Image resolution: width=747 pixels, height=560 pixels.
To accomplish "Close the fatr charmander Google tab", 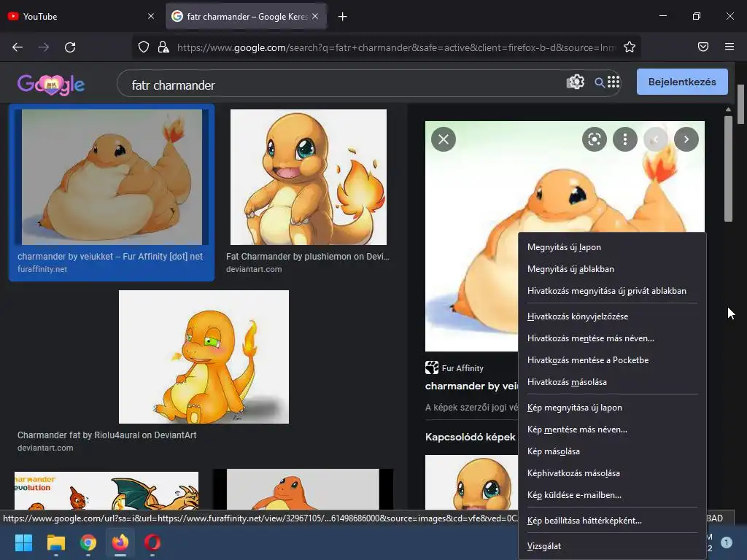I will (315, 16).
